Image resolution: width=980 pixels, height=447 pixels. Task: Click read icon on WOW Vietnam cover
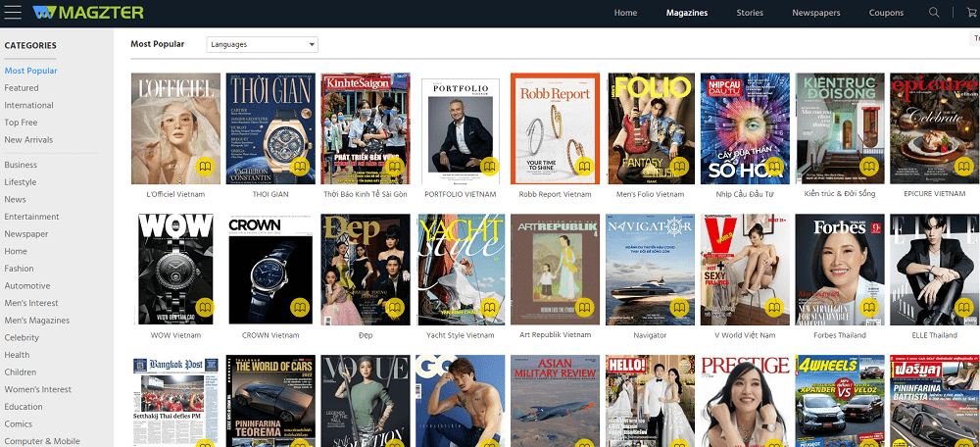(x=205, y=308)
